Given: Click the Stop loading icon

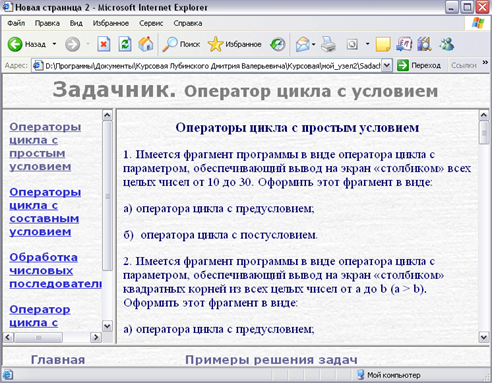Looking at the screenshot, I should click(104, 44).
